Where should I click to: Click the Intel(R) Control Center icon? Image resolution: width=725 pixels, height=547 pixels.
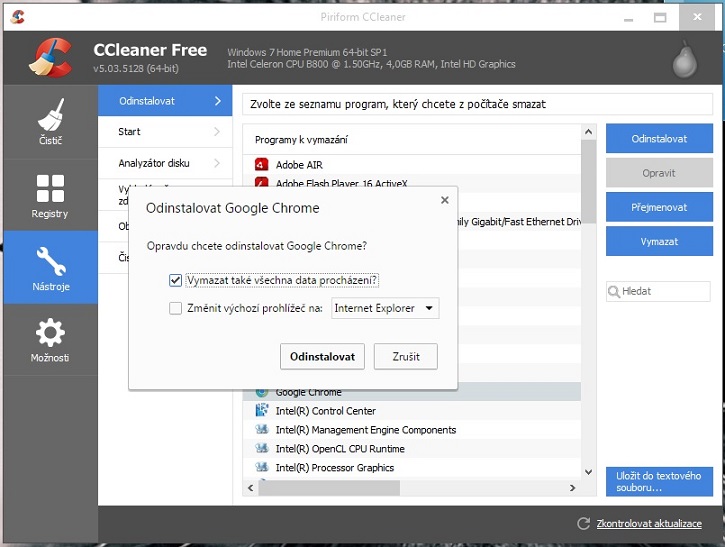[x=261, y=411]
